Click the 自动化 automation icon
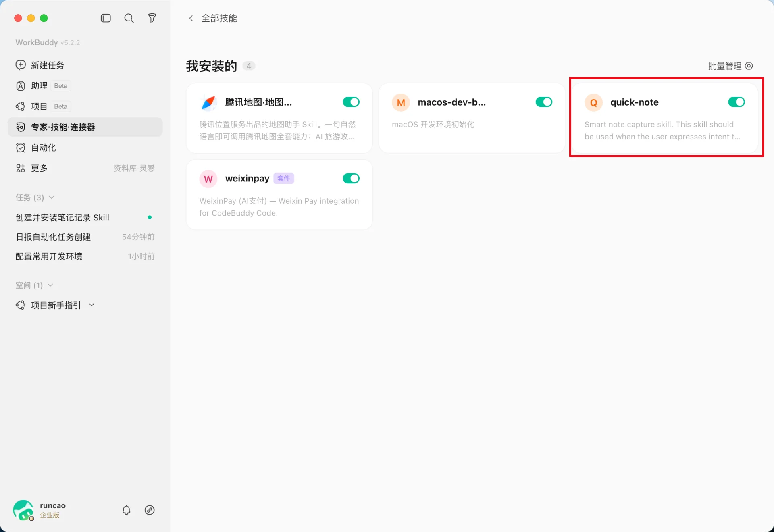774x532 pixels. coord(21,148)
